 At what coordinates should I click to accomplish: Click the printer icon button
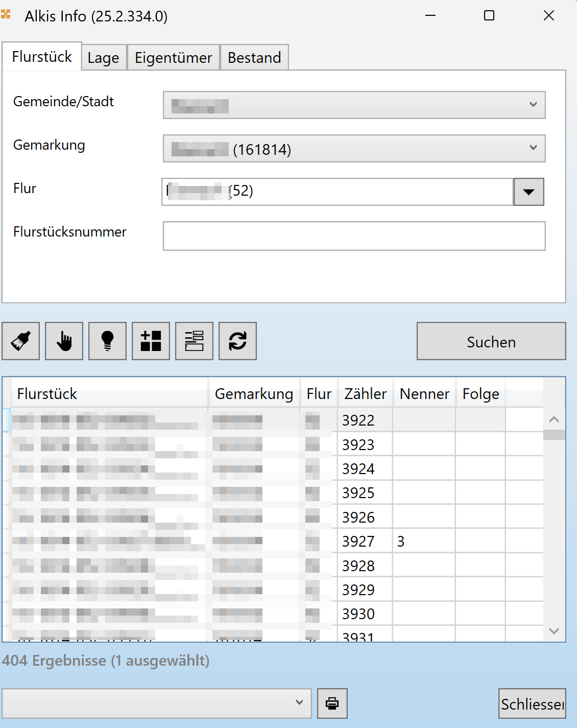(332, 703)
